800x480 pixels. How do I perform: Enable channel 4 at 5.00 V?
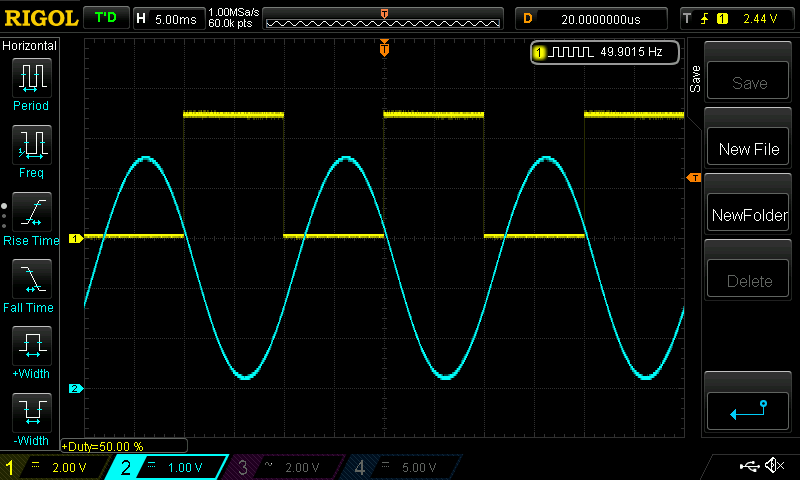pos(402,467)
